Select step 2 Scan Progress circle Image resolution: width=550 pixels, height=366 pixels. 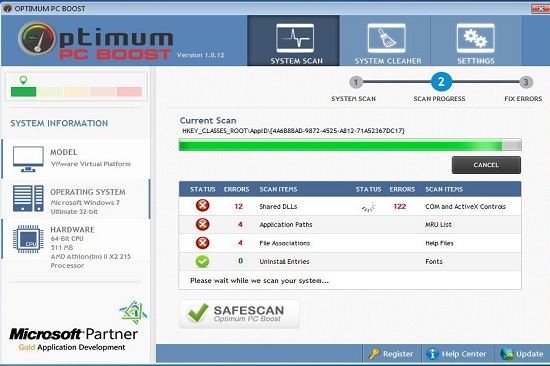click(x=441, y=82)
